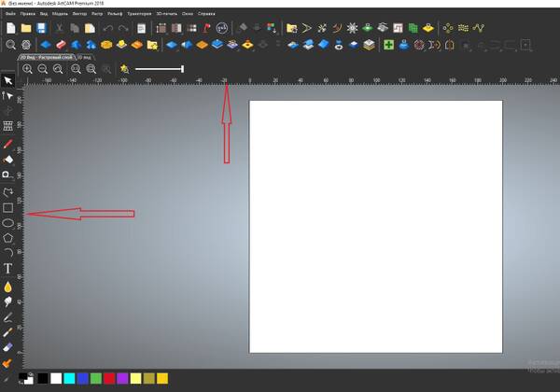
Task: Select the Arc drawing tool
Action: pyautogui.click(x=8, y=253)
